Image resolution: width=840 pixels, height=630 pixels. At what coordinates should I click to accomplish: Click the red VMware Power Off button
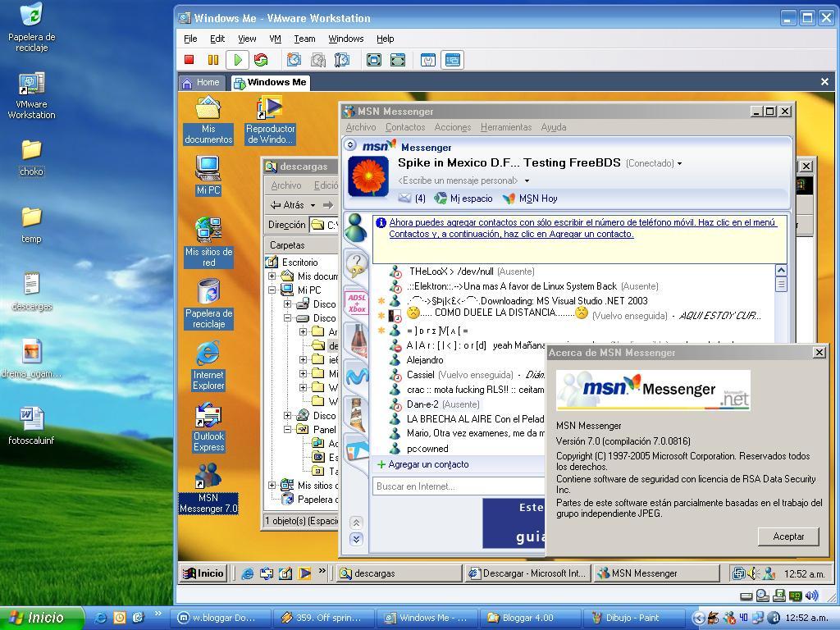click(189, 60)
